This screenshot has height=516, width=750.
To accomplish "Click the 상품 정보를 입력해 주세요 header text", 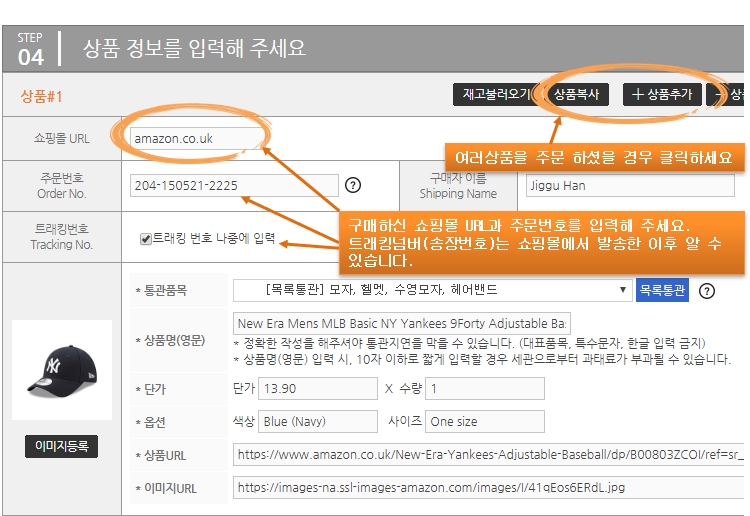I will pyautogui.click(x=194, y=48).
